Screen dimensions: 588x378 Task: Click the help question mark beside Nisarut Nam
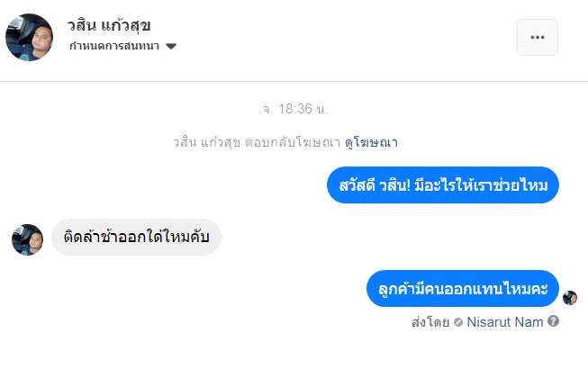[554, 321]
